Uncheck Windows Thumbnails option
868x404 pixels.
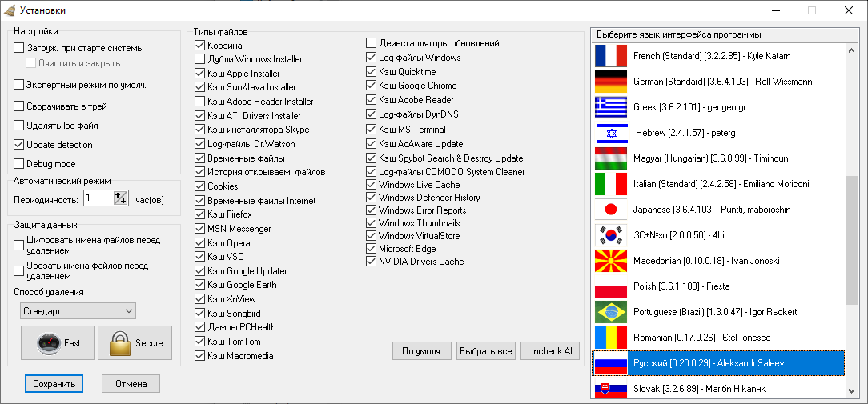click(x=371, y=223)
